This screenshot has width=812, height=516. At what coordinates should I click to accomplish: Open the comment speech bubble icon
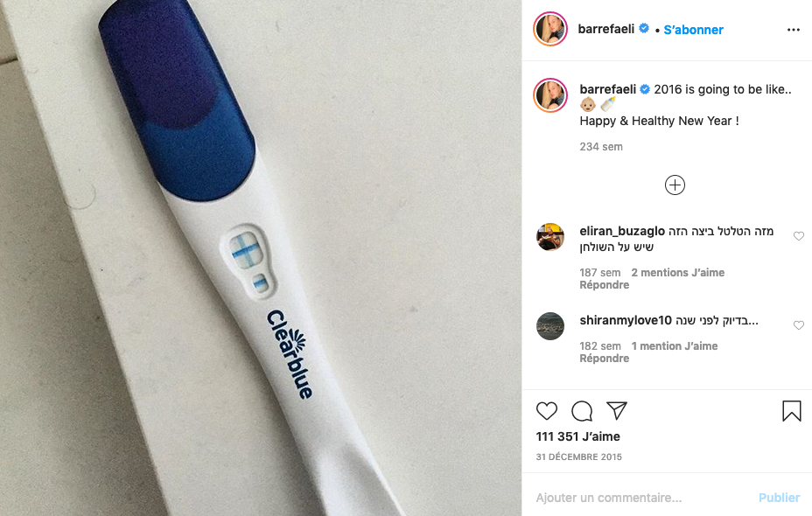[582, 411]
